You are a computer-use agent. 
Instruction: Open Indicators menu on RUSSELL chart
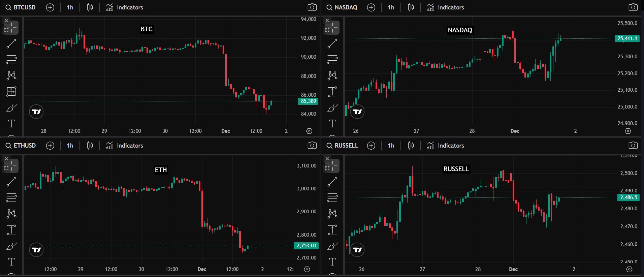(445, 145)
